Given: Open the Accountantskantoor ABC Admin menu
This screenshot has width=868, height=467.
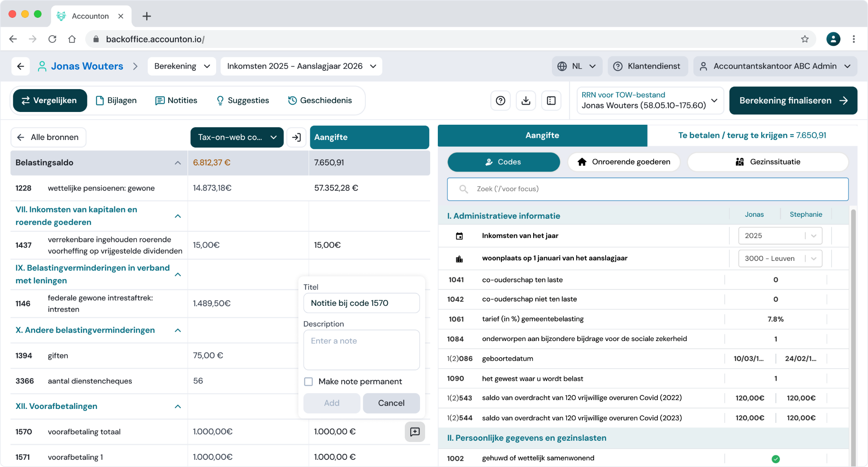Looking at the screenshot, I should pos(775,66).
